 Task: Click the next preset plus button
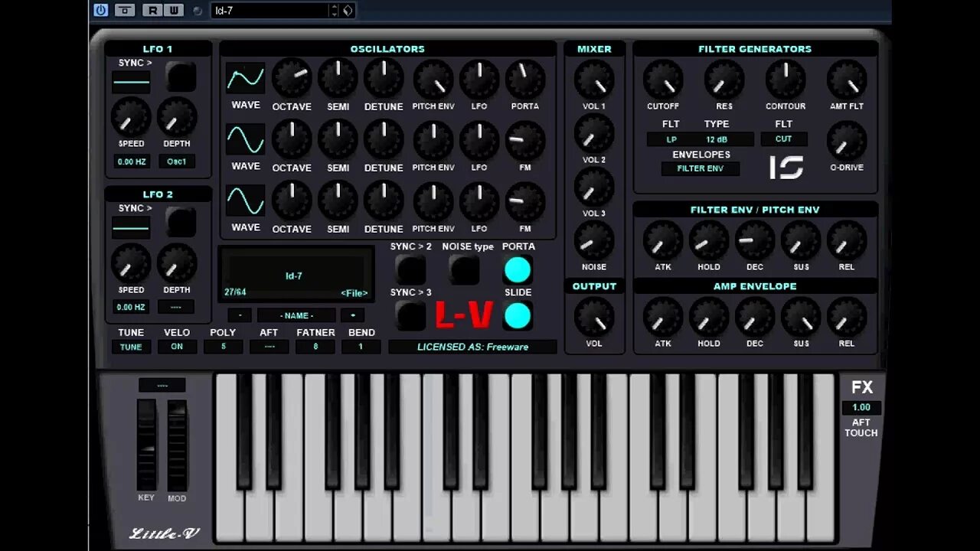pos(352,315)
